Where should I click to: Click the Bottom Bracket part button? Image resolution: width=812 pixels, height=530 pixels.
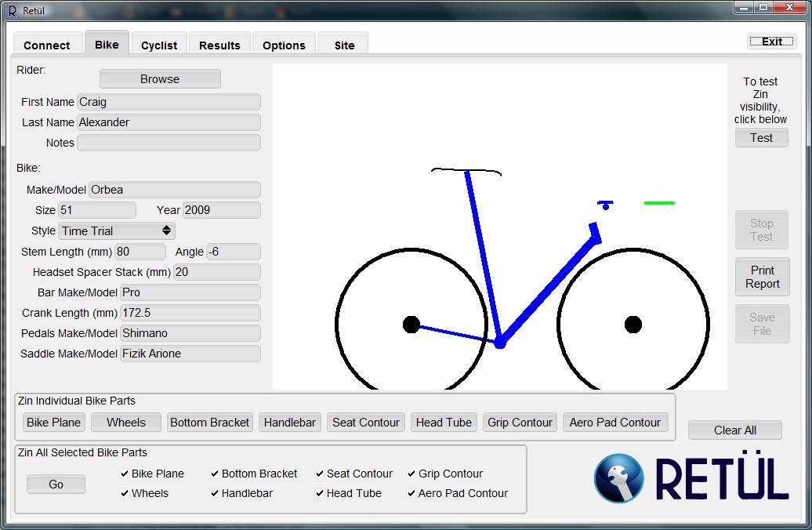point(210,423)
